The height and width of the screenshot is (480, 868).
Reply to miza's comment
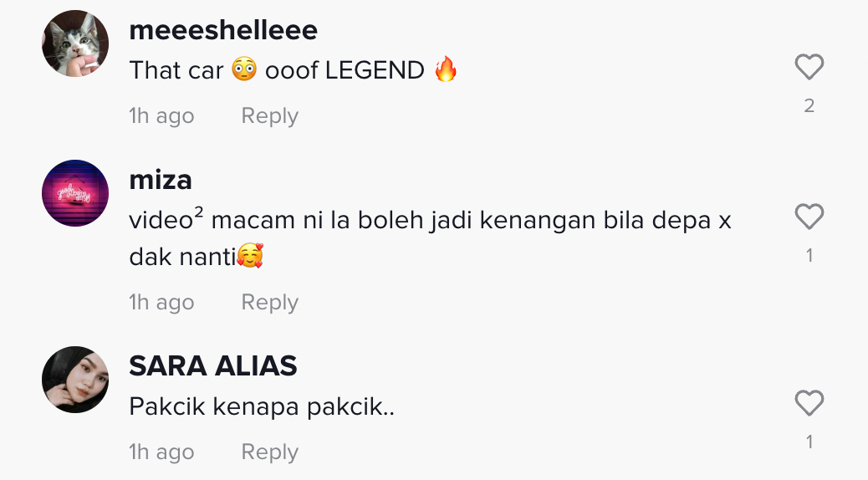[x=269, y=302]
